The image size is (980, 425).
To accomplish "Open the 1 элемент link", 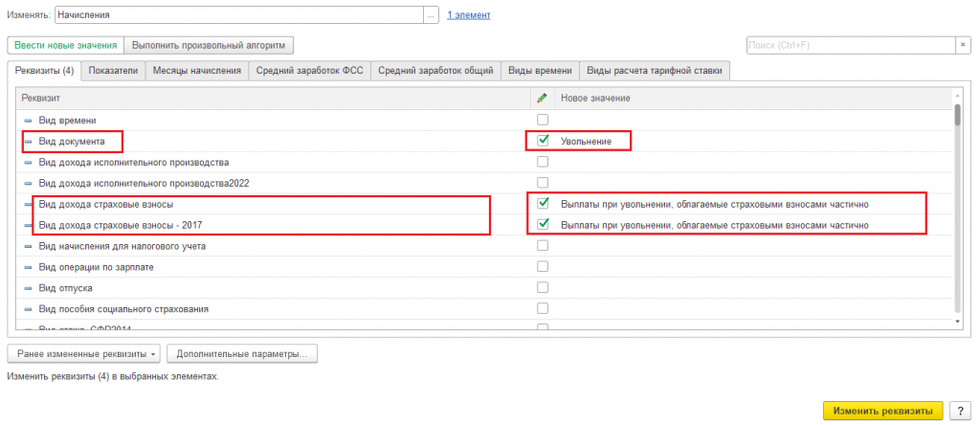I will point(469,15).
